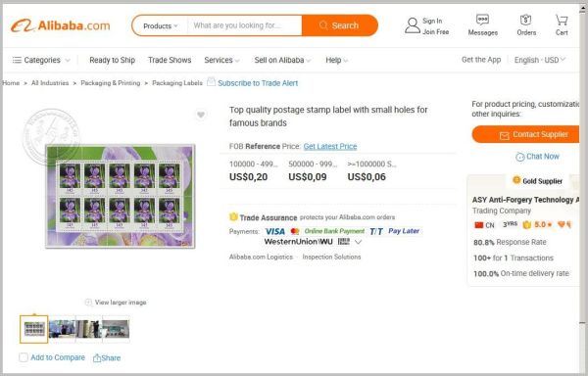The width and height of the screenshot is (588, 376).
Task: Open Categories dropdown menu
Action: (41, 60)
